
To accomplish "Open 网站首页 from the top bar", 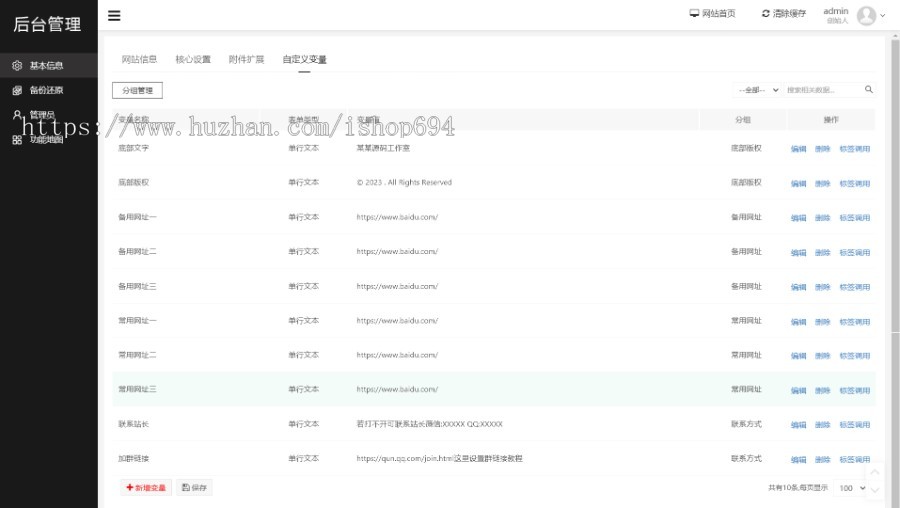I will [x=712, y=13].
